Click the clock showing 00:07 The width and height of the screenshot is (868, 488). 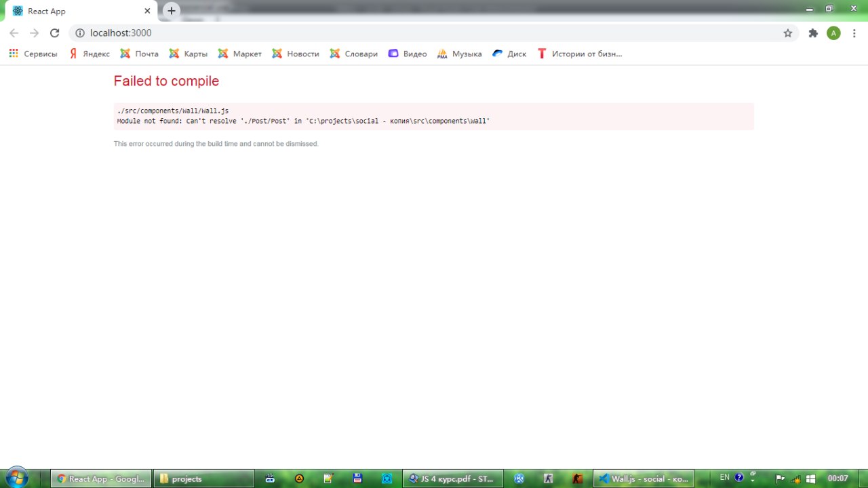[837, 478]
